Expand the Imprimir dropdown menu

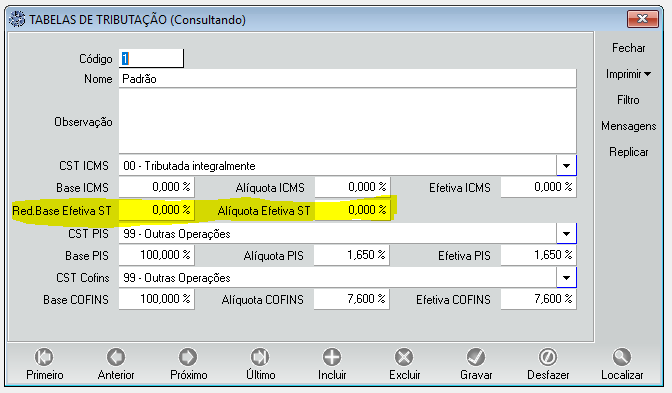[x=628, y=74]
